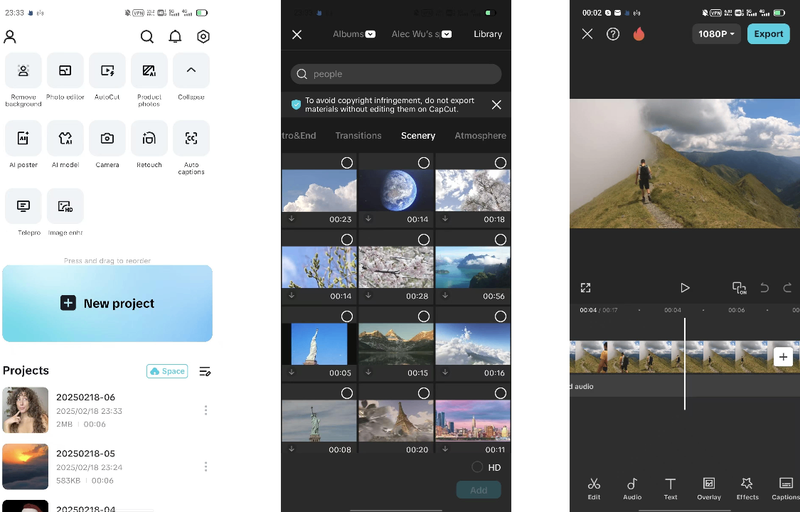This screenshot has height=512, width=800.
Task: Select the 00:56 lake clip circle
Action: tap(501, 240)
